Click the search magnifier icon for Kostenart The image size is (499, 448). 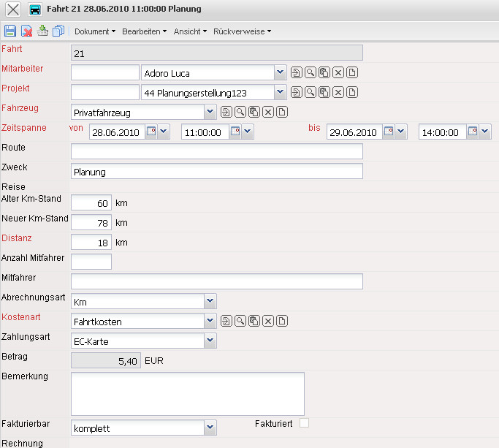coord(240,321)
